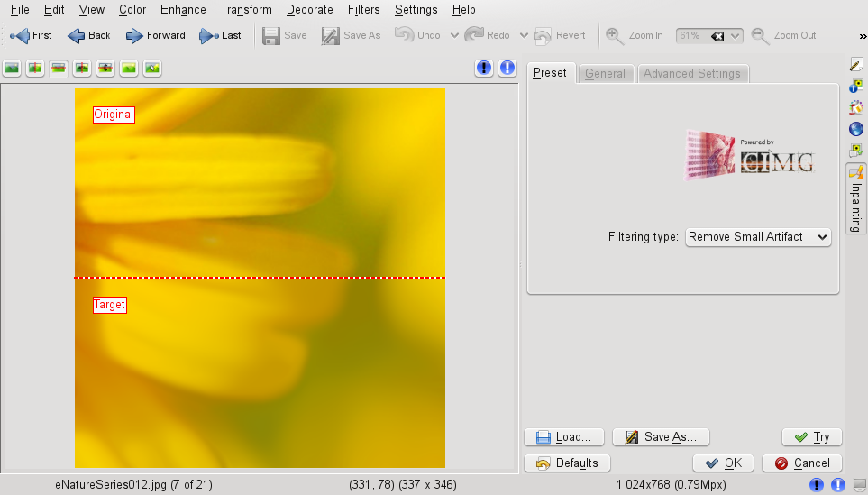Click the status bar white exposure indicator

pyautogui.click(x=837, y=485)
